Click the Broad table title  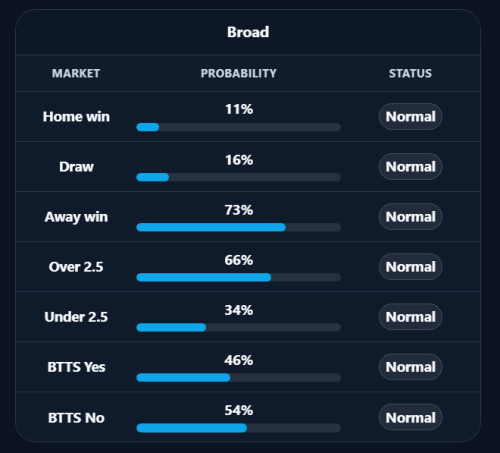[248, 32]
